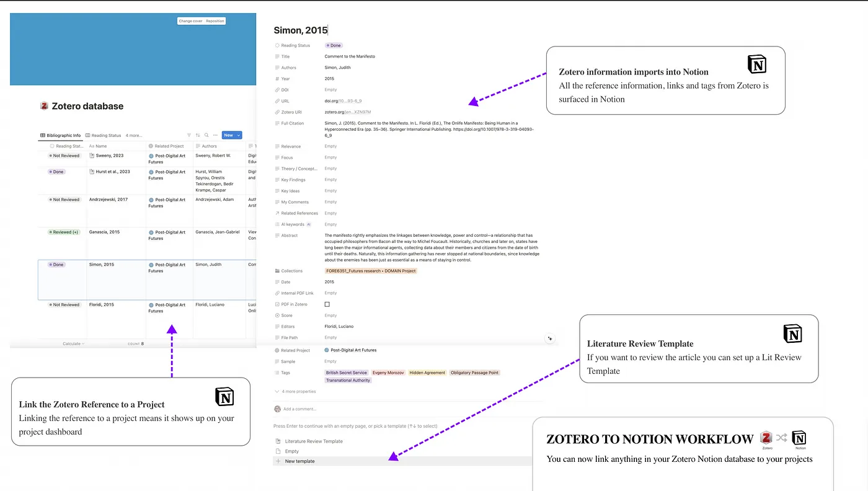Viewport: 868px width, 491px height.
Task: Click the Transnational Authority tag
Action: tap(348, 380)
